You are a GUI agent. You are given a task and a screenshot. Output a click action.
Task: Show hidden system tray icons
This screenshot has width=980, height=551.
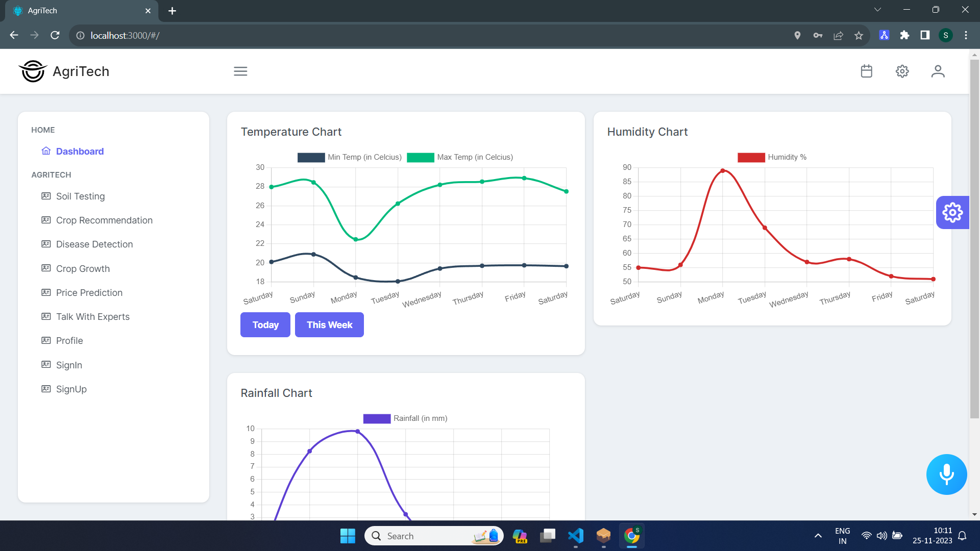(x=818, y=536)
